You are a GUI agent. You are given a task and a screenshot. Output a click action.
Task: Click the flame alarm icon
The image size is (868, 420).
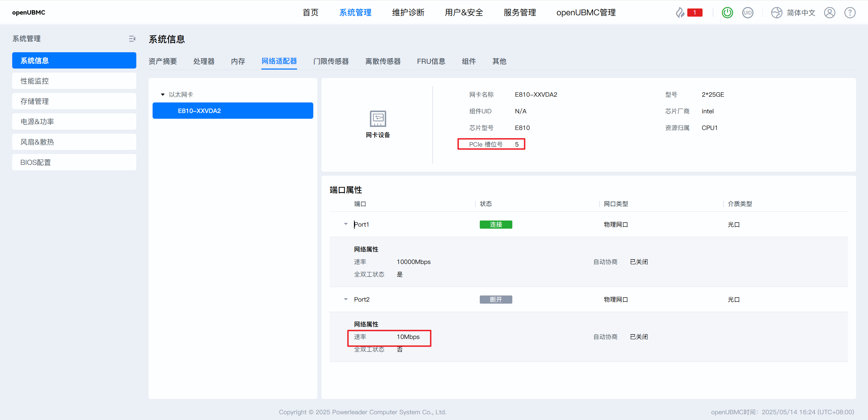coord(680,13)
